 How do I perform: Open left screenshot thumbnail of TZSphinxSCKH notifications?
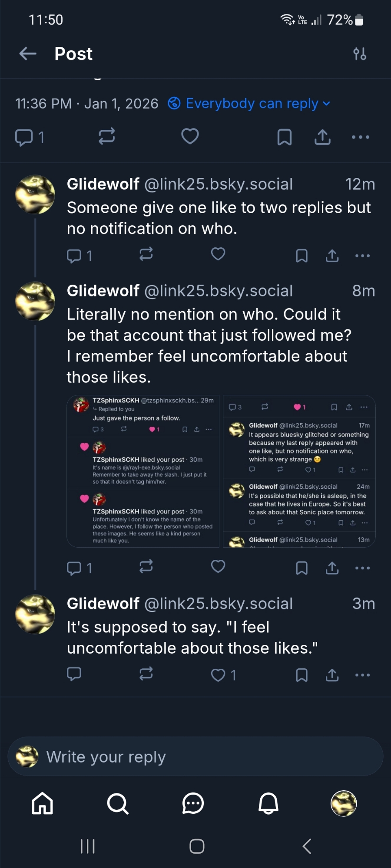143,471
